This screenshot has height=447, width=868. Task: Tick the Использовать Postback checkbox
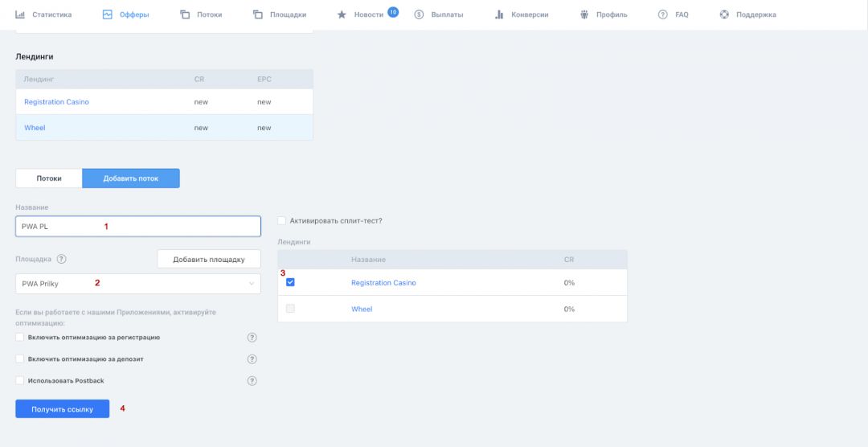(x=19, y=380)
